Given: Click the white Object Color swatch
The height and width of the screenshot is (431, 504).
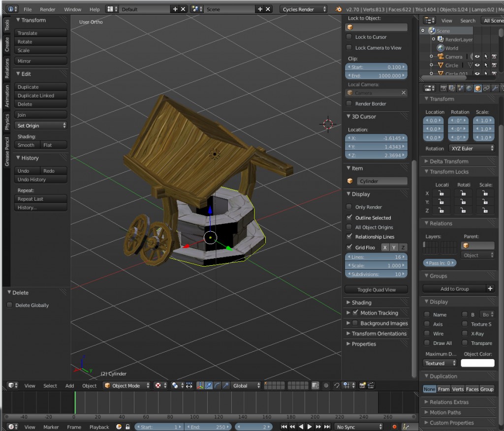Looking at the screenshot, I should [x=478, y=363].
